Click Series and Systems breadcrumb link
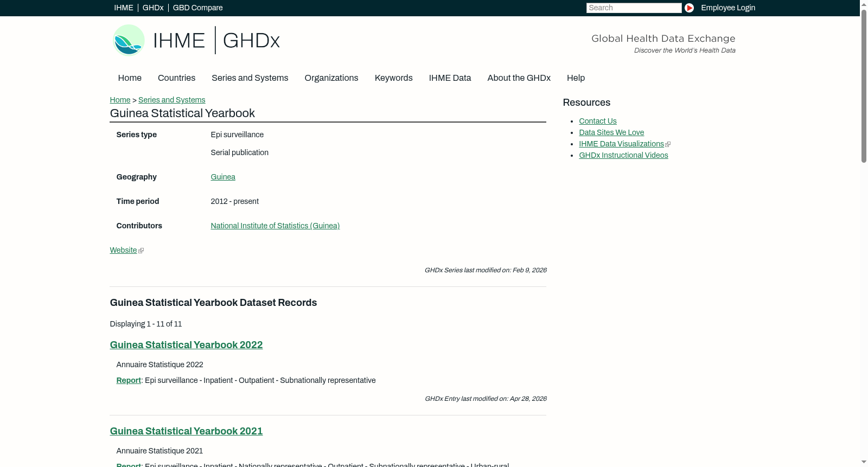The image size is (868, 467). point(172,100)
